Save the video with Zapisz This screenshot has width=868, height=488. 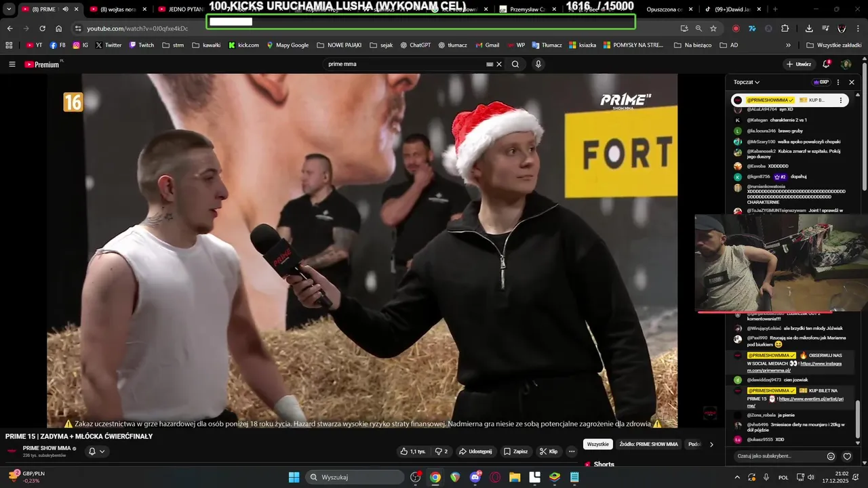[x=515, y=451]
